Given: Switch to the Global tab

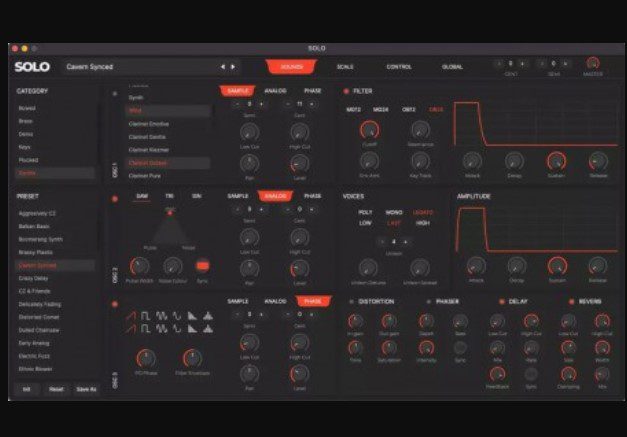Looking at the screenshot, I should [452, 67].
